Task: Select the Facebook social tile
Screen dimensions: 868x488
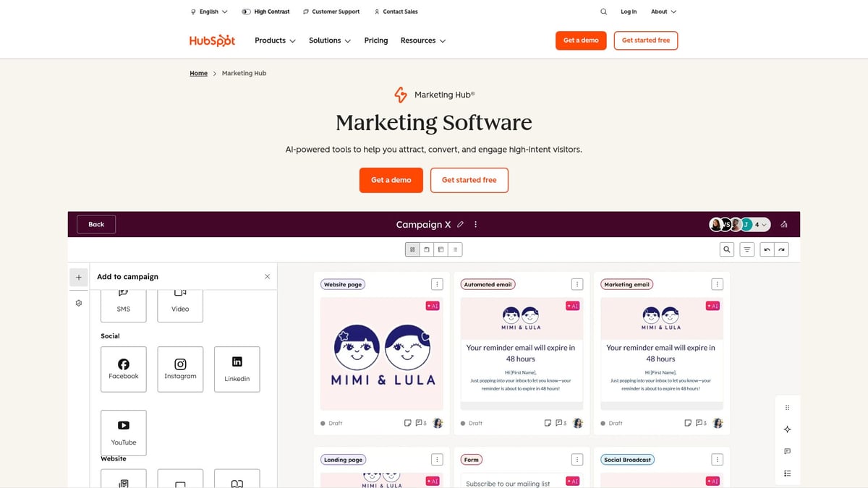Action: tap(124, 369)
